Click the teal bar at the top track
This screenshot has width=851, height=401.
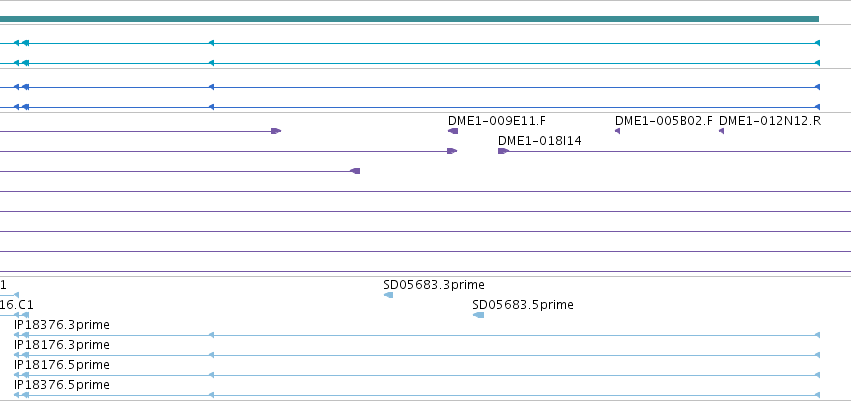pos(409,19)
